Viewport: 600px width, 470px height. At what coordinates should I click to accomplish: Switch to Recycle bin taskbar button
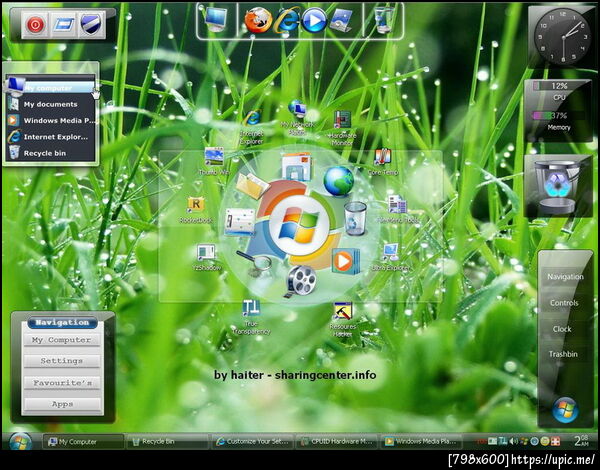167,442
